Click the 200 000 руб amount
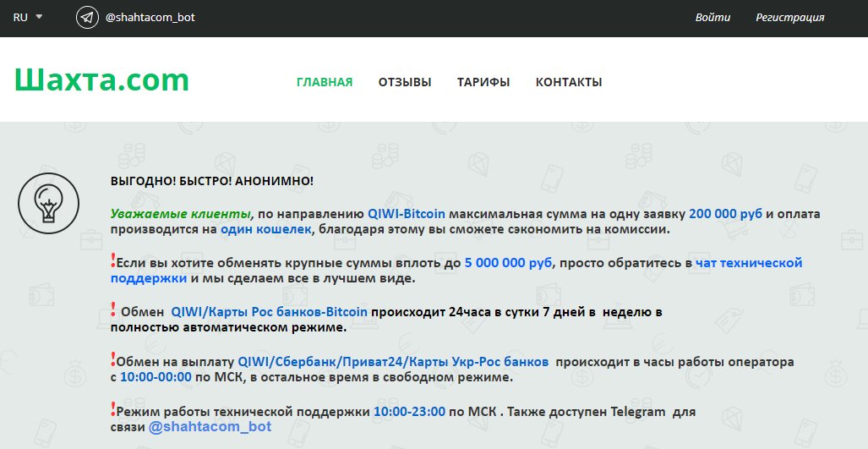The image size is (868, 449). point(725,214)
